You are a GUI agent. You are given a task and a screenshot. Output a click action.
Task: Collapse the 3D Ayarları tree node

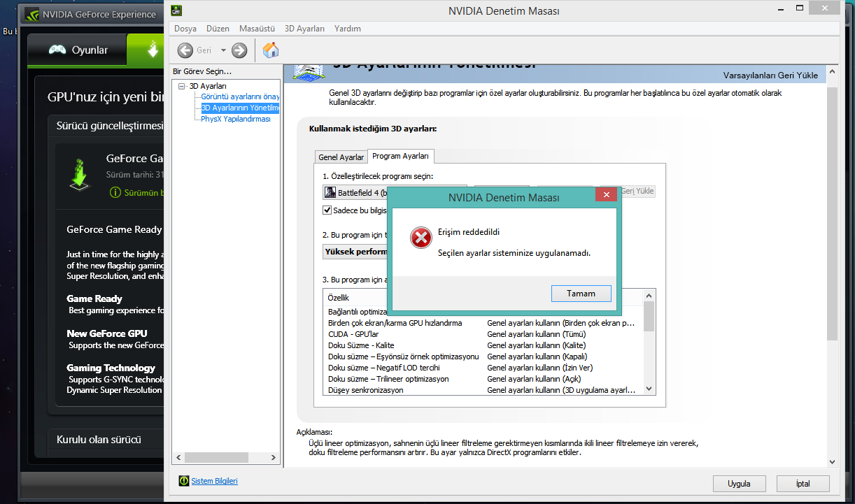[x=182, y=86]
